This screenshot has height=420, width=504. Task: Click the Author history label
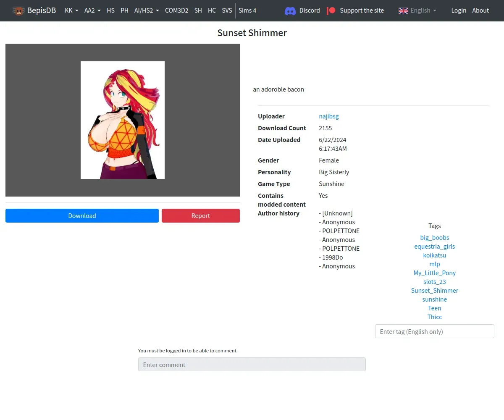(278, 213)
